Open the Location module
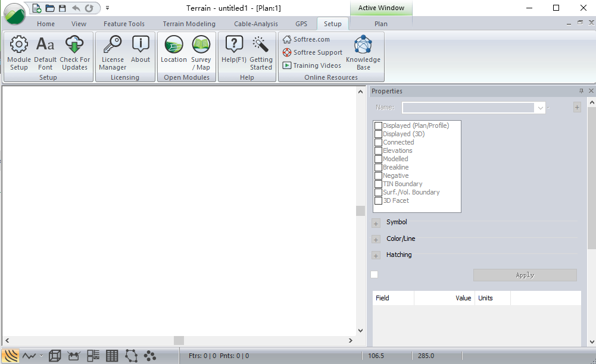 tap(173, 45)
